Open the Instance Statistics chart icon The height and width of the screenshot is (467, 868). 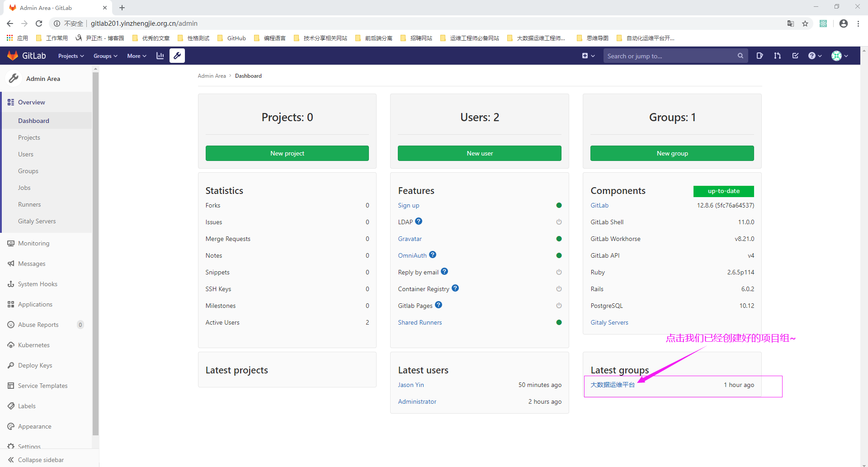coord(160,56)
